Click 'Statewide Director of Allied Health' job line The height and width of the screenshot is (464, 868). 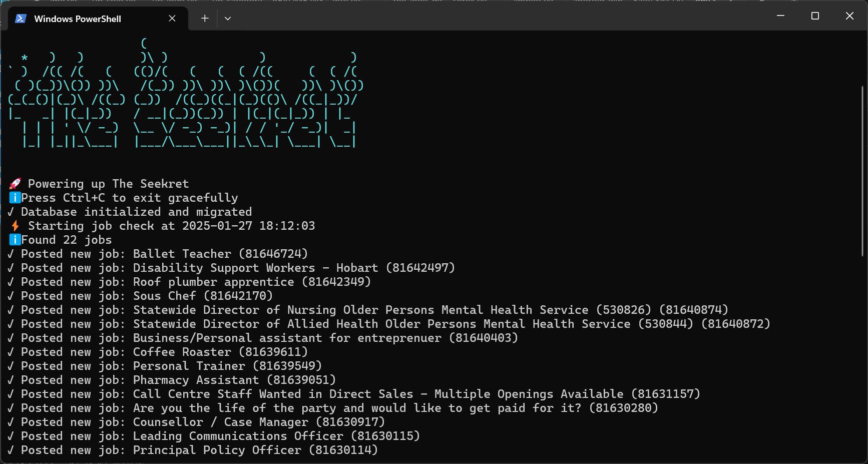pyautogui.click(x=389, y=324)
